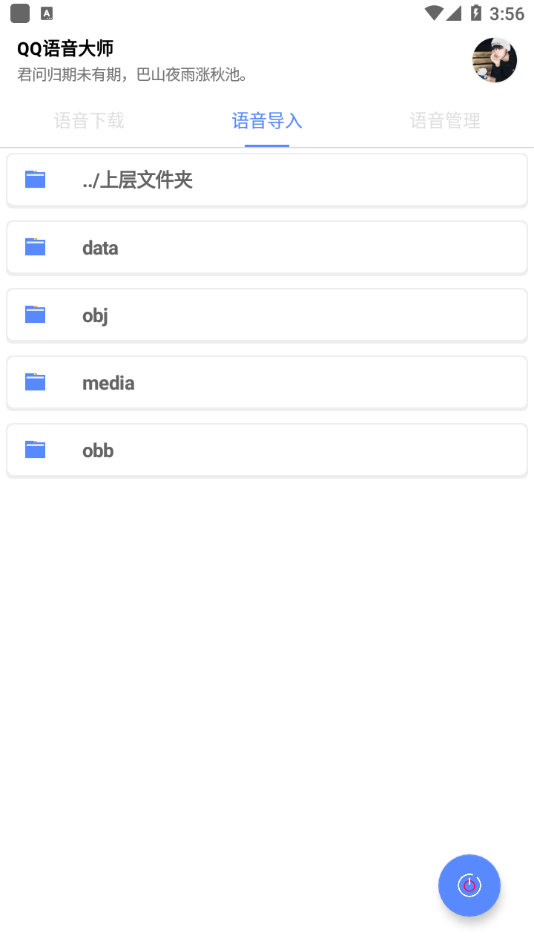The width and height of the screenshot is (534, 950).
Task: Click the folder icon beside obj
Action: [35, 314]
